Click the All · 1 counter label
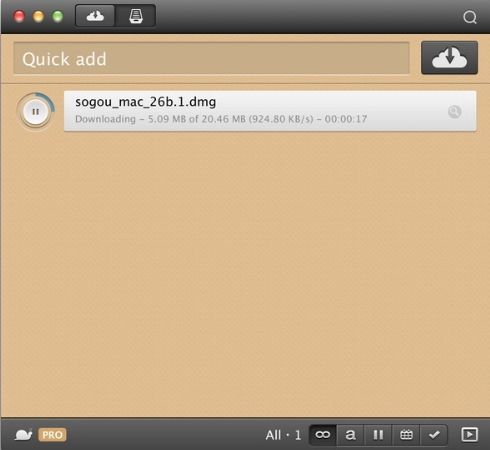This screenshot has width=490, height=450. point(283,435)
